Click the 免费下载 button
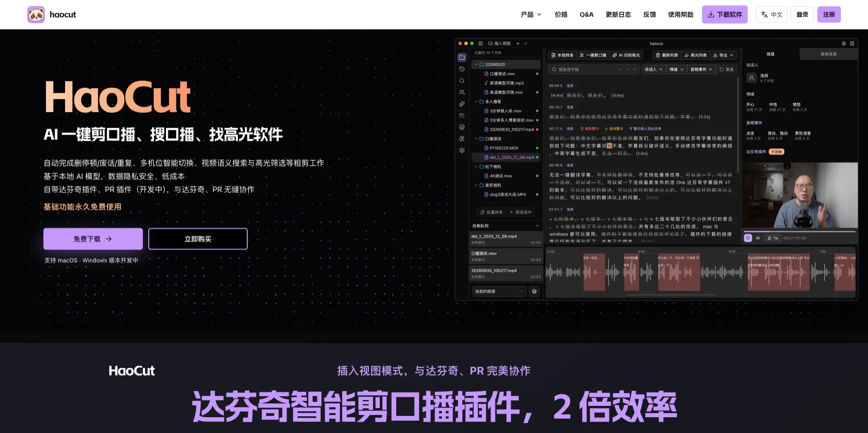 [93, 239]
